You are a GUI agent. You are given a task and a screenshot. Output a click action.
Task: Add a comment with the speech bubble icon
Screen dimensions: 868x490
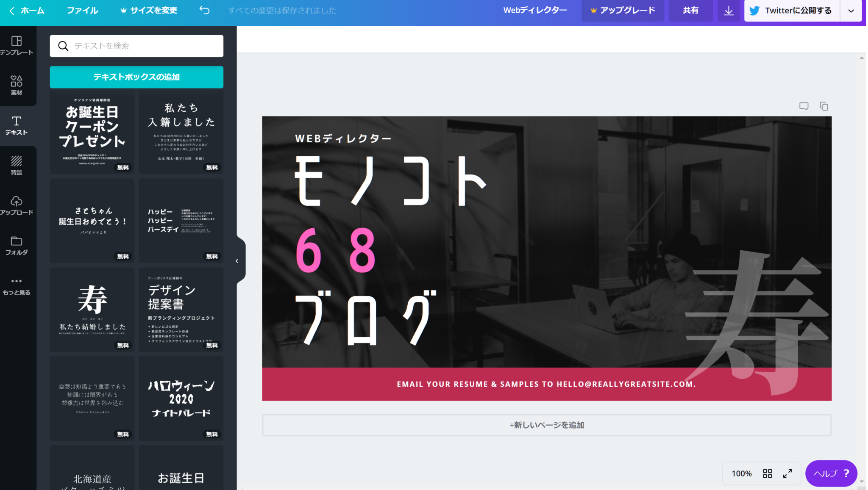pos(804,106)
